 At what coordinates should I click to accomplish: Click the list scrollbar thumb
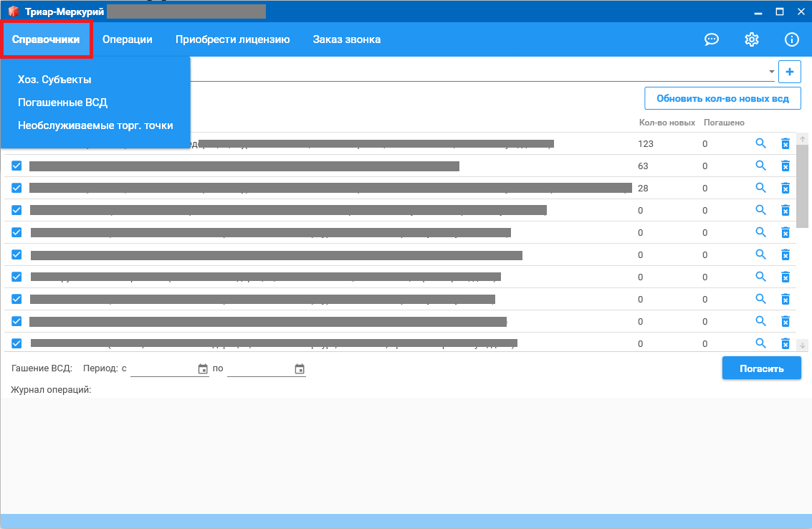[802, 186]
